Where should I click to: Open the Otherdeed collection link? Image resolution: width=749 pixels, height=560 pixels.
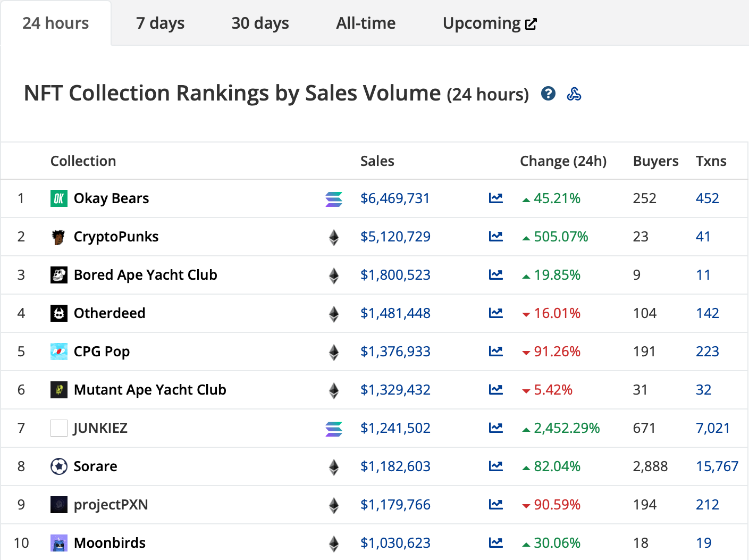[x=110, y=313]
